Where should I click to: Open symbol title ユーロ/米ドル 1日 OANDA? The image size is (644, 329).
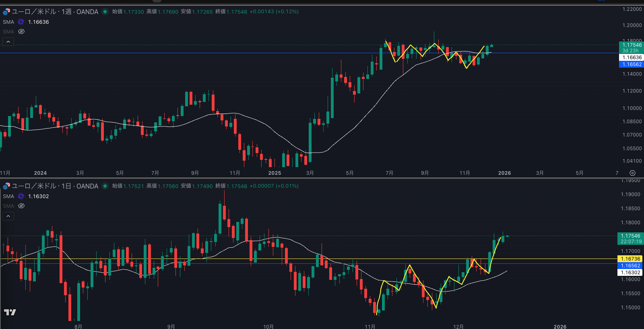[x=55, y=186]
